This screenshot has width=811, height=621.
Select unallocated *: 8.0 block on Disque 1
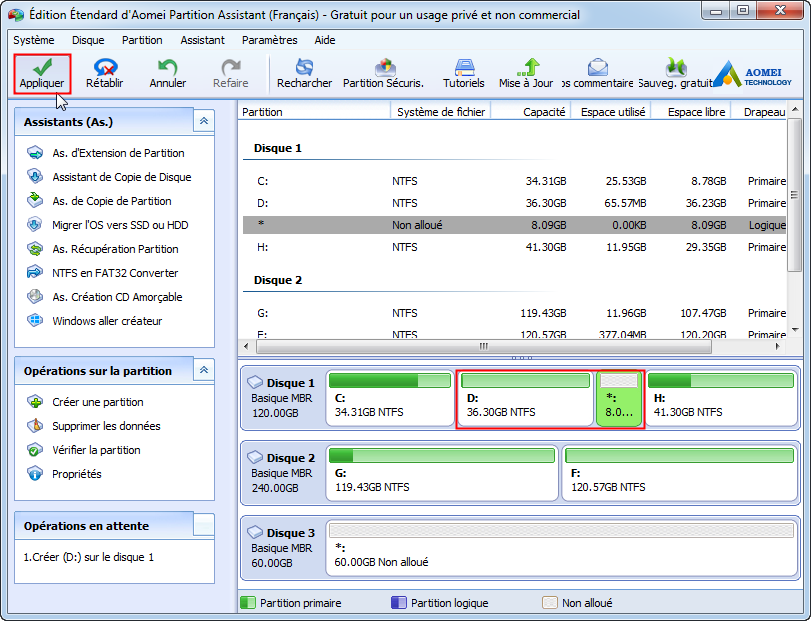point(619,398)
